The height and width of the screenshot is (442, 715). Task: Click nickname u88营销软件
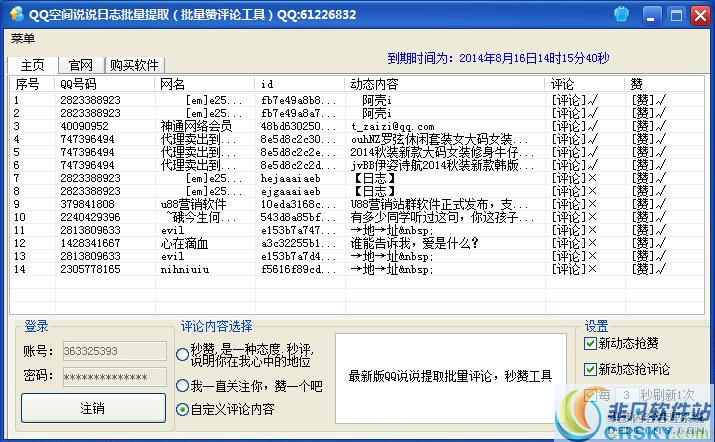193,204
